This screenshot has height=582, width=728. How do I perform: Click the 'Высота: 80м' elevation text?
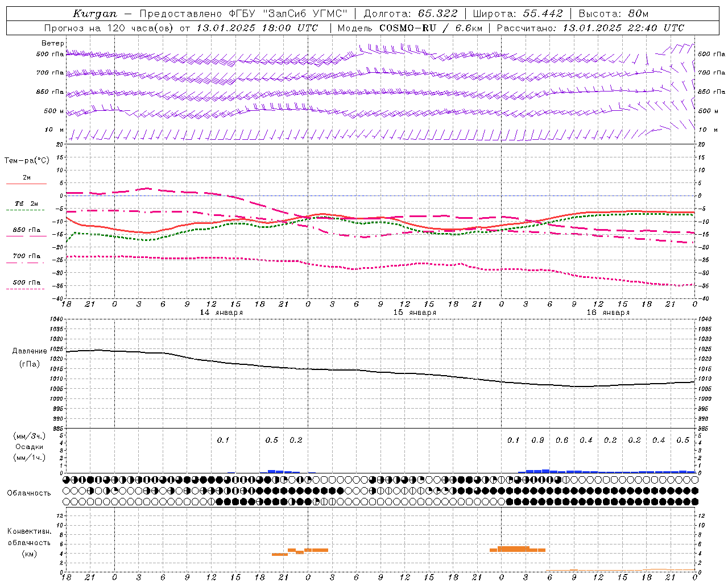[613, 14]
